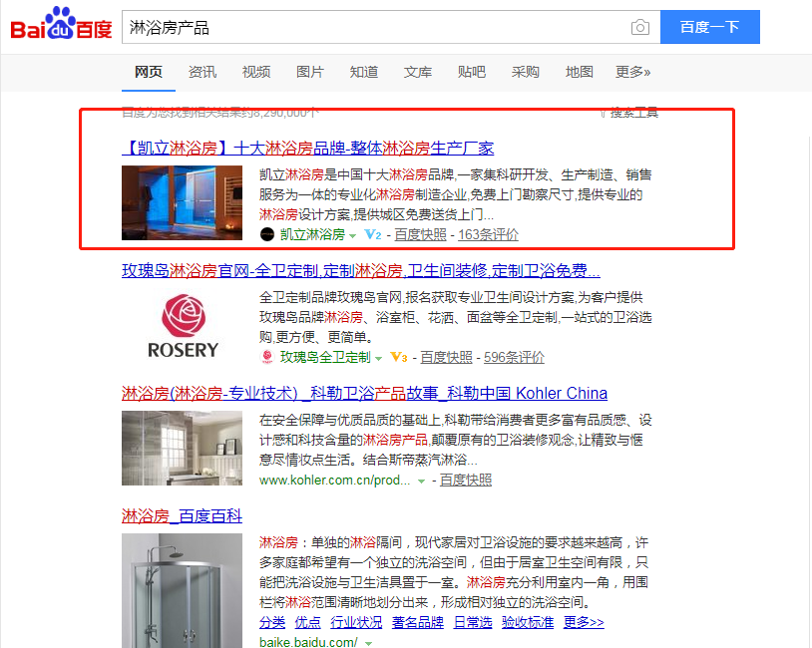Click the ROSERY rose logo image
The width and height of the screenshot is (812, 648).
pos(183,326)
